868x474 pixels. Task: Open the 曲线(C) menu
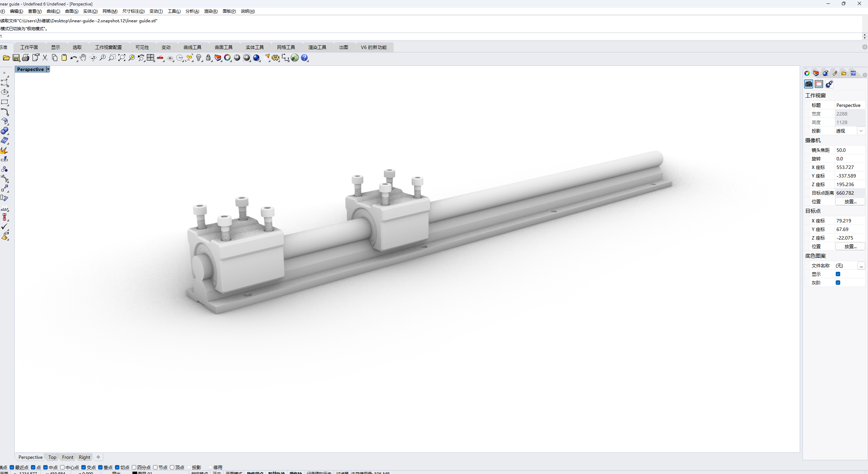pos(53,11)
